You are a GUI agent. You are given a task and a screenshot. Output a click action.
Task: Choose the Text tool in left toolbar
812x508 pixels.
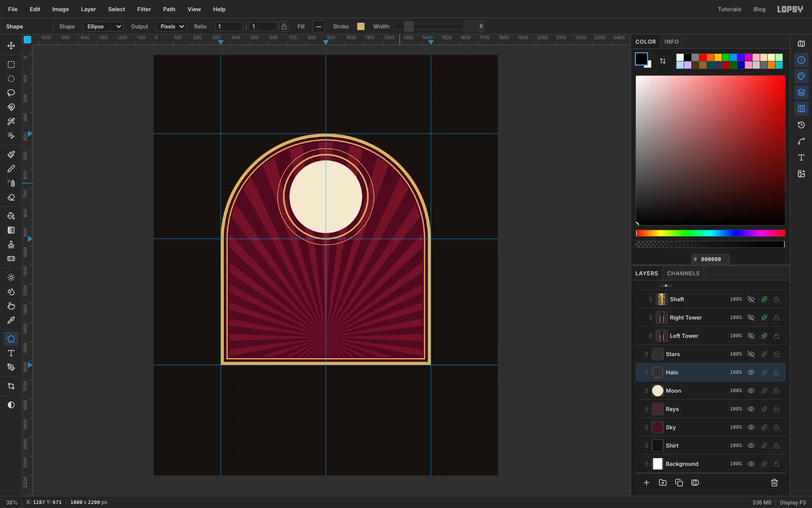coord(11,353)
